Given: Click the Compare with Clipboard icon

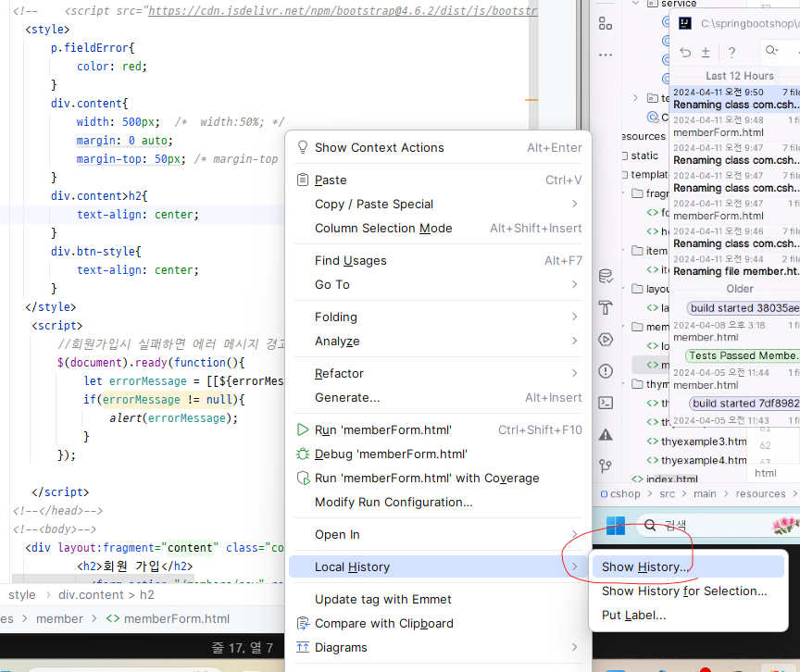Looking at the screenshot, I should coord(303,623).
